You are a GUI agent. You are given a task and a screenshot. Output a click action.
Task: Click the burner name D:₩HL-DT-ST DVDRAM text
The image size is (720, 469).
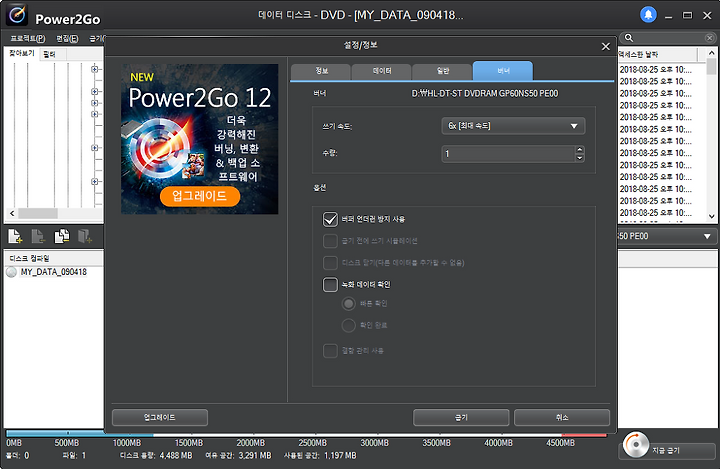[485, 94]
